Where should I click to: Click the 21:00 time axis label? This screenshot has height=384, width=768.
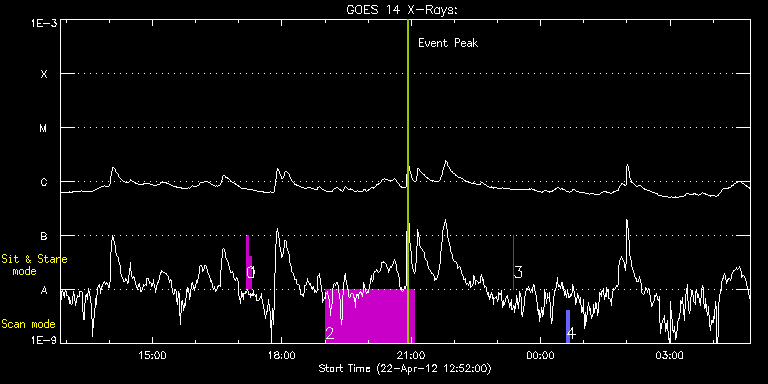tap(411, 354)
